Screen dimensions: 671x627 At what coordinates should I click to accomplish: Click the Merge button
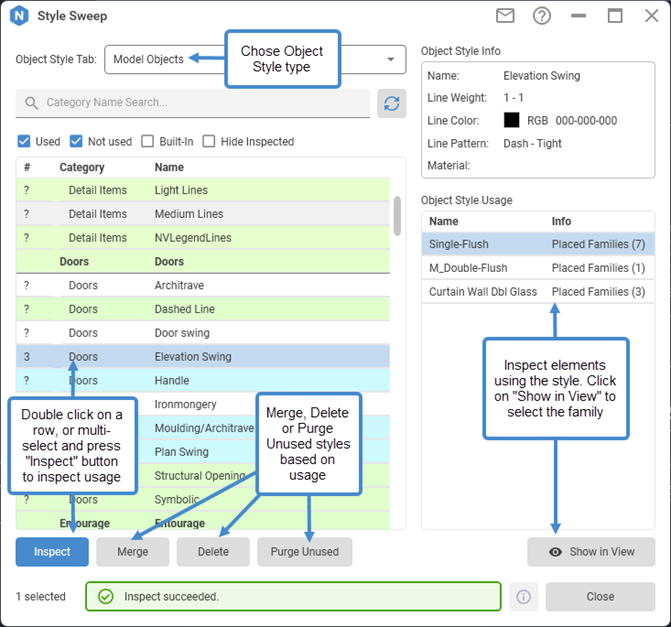[133, 552]
